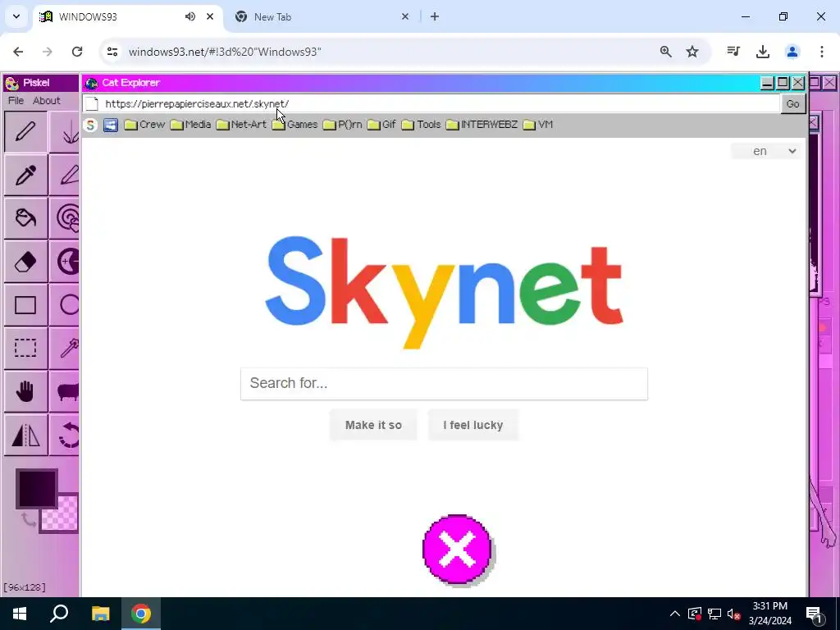840x630 pixels.
Task: Click the 'Make it so' button
Action: [373, 425]
